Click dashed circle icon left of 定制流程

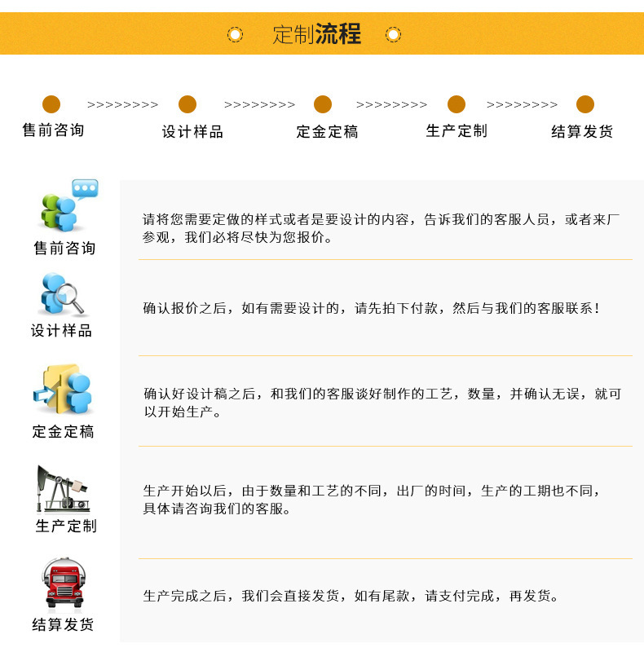[235, 34]
